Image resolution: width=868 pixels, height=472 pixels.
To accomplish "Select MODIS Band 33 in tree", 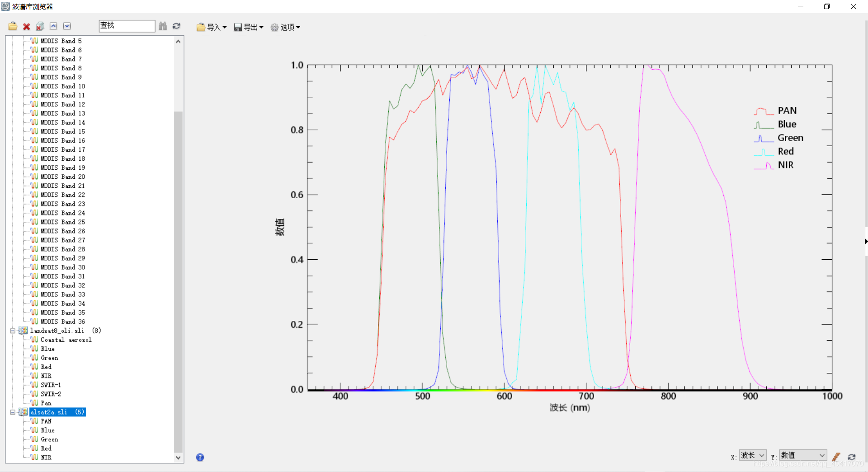I will [x=63, y=295].
